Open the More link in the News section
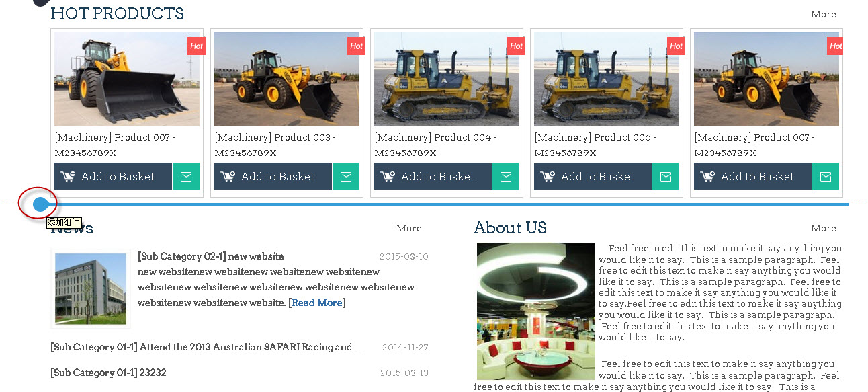Screen dimensions: 868x392 pos(408,229)
